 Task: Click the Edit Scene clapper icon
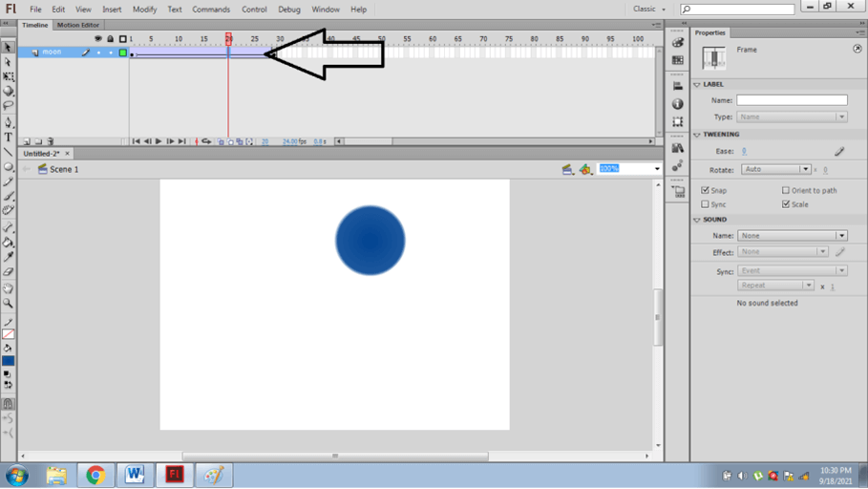pyautogui.click(x=567, y=169)
